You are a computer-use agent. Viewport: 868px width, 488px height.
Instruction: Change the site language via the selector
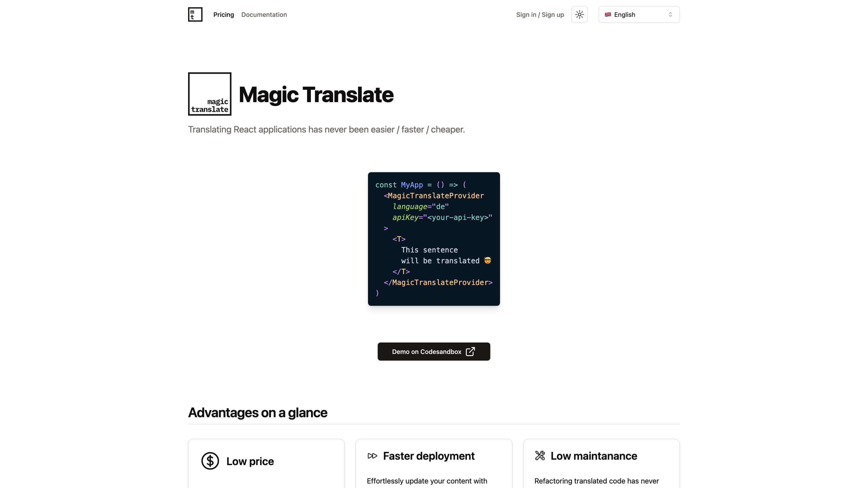(638, 14)
